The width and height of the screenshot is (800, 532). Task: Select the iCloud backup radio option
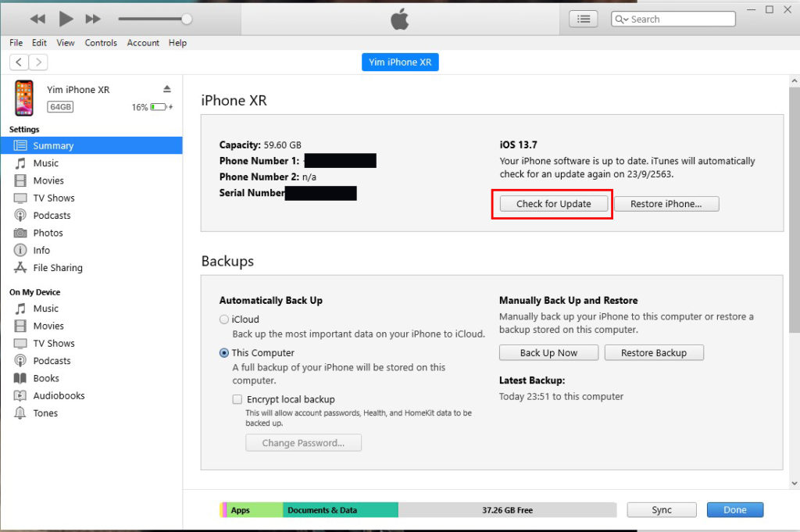(224, 320)
